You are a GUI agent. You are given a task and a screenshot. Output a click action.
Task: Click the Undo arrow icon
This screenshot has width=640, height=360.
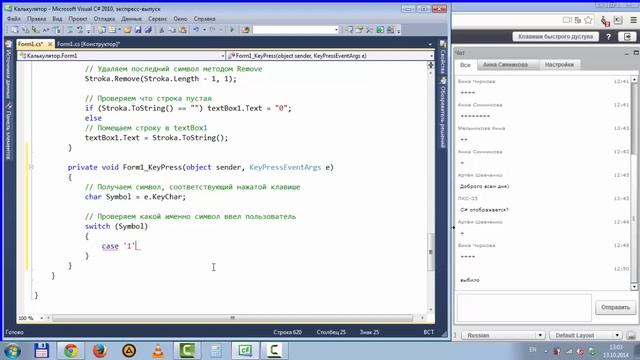tap(196, 30)
